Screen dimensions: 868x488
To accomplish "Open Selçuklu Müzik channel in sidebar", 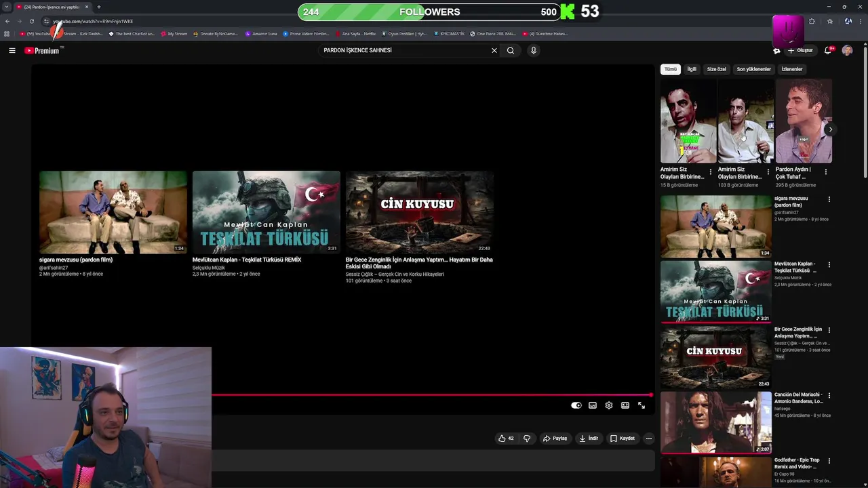I will 788,278.
